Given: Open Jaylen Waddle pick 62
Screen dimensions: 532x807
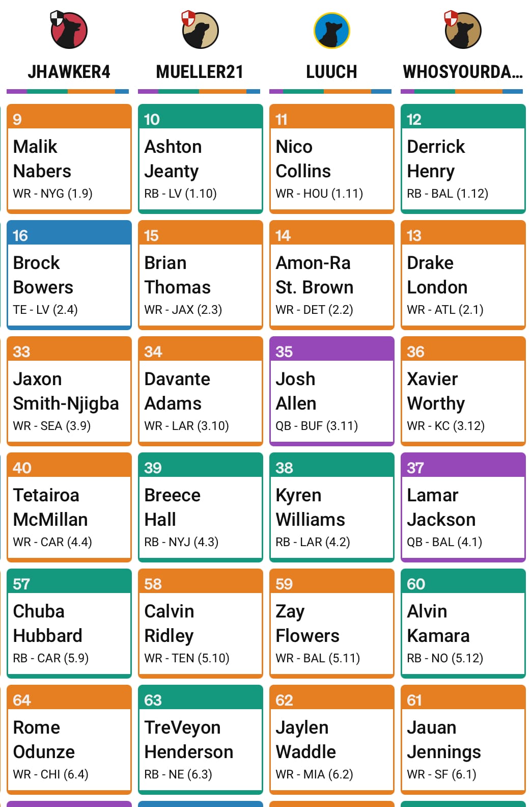Looking at the screenshot, I should pyautogui.click(x=332, y=740).
